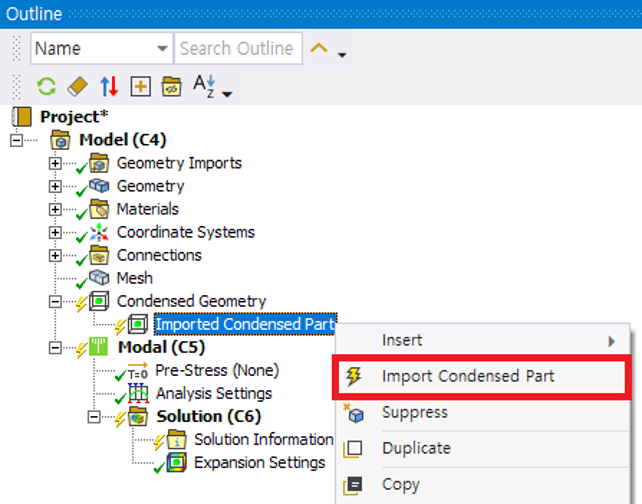Click the expand-all plus box icon

tap(139, 86)
